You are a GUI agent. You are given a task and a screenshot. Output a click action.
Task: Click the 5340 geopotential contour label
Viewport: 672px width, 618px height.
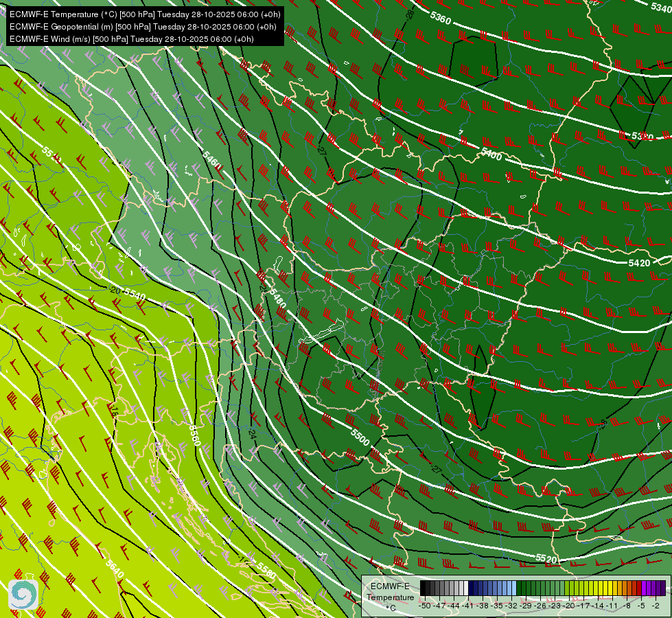click(661, 8)
